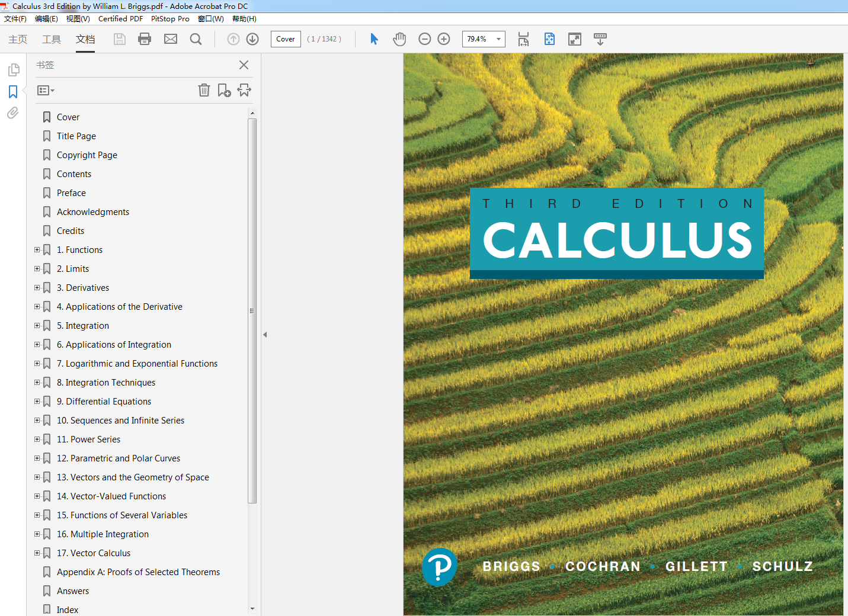This screenshot has height=616, width=848.
Task: Zoom in with the plus icon
Action: pyautogui.click(x=444, y=39)
